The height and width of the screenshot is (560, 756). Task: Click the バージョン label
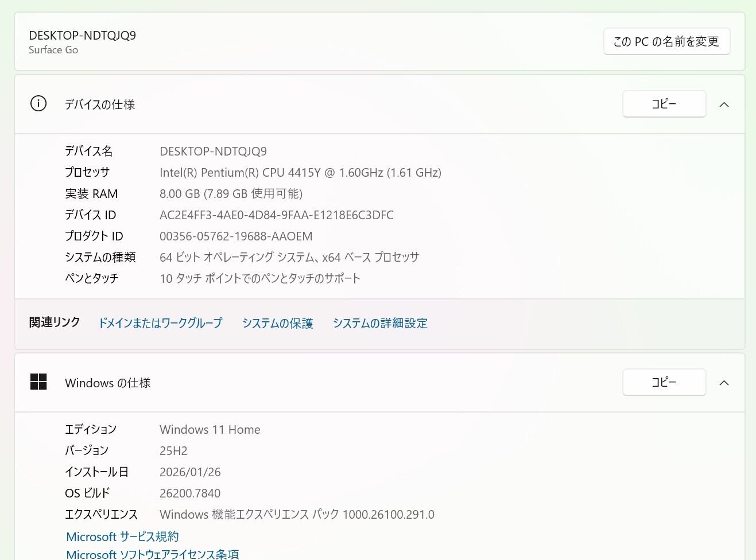[87, 451]
